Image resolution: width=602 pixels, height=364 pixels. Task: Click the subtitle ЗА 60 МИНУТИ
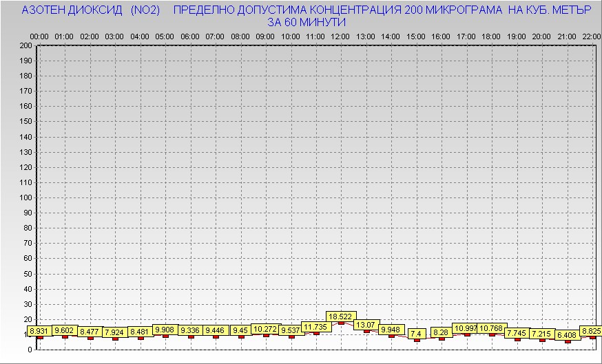click(x=307, y=22)
